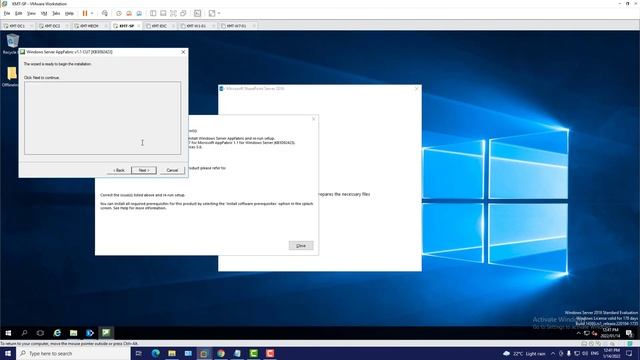Click Cancel in AppFabric wizard

(172, 170)
